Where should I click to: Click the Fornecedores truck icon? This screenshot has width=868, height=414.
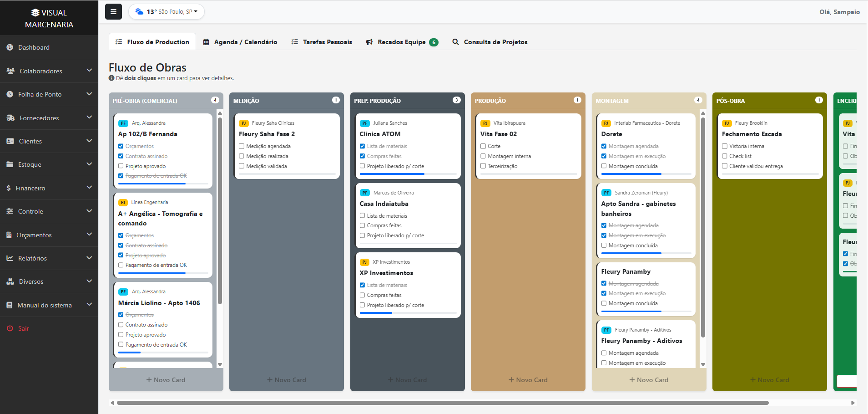pos(11,118)
